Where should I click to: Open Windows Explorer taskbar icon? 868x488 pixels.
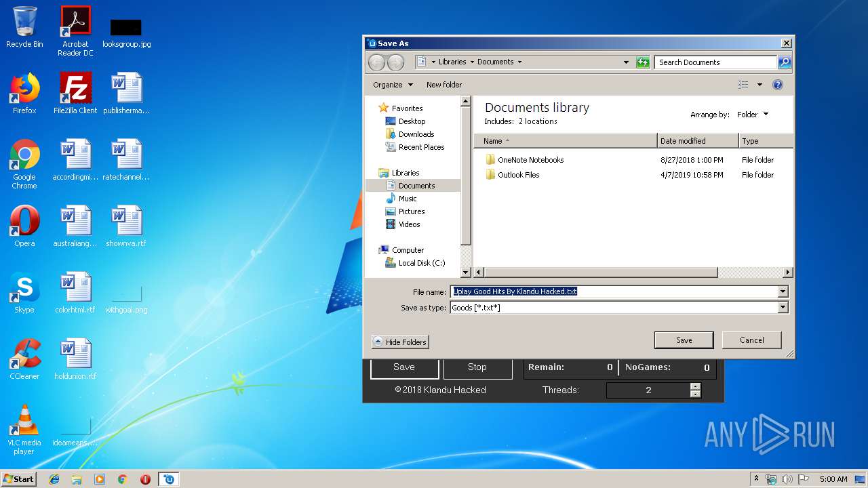pos(77,479)
